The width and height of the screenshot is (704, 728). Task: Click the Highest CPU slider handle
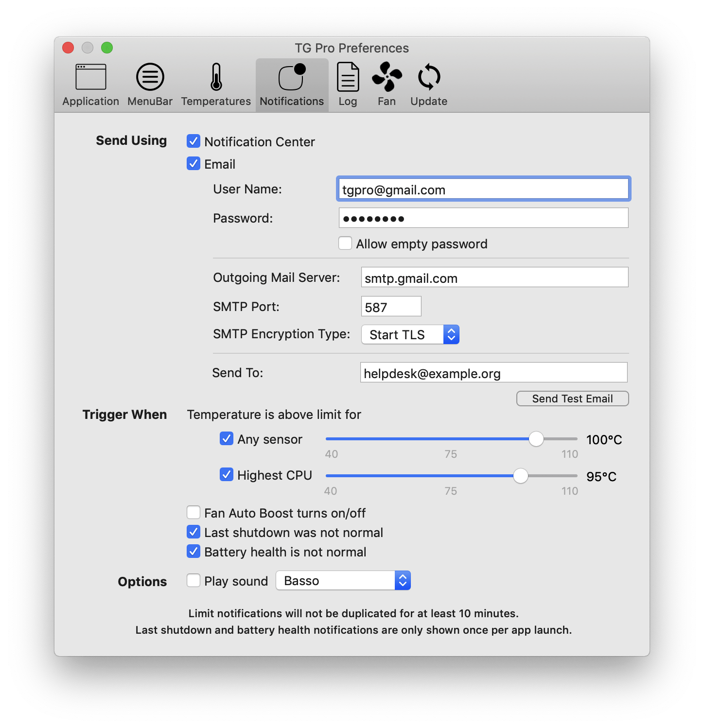pos(520,476)
